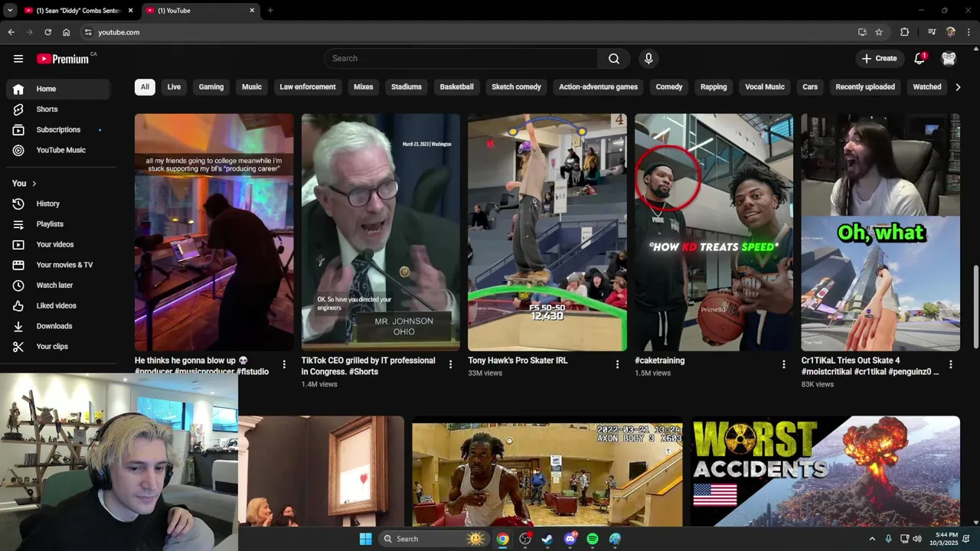Open History in sidebar
Screen dimensions: 980x551
pos(58,204)
